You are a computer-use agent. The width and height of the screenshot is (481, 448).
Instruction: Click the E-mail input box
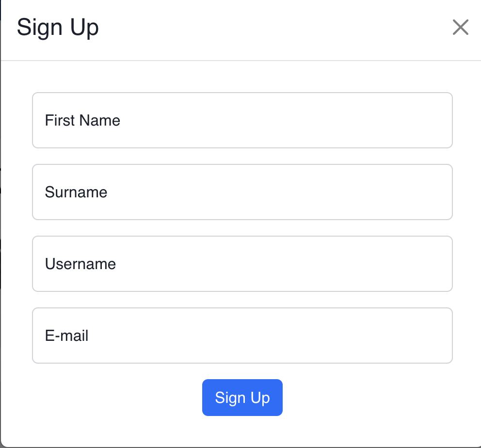tap(242, 336)
